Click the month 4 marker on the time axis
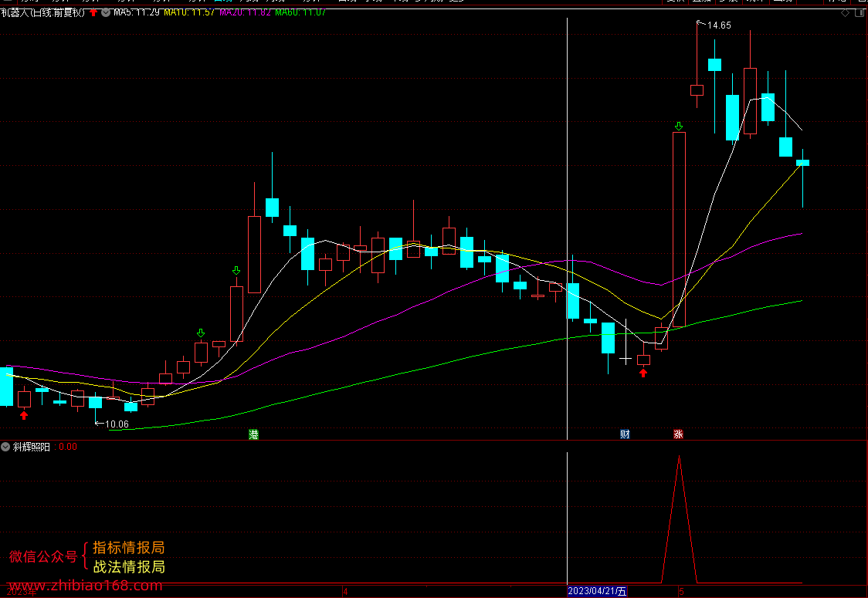The width and height of the screenshot is (868, 598). click(345, 591)
